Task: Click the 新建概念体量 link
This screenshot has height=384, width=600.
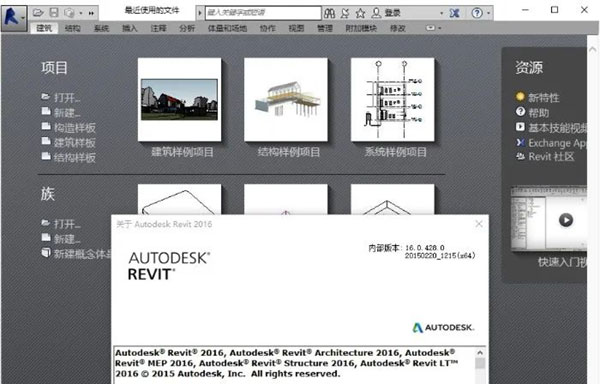Action: tap(82, 254)
